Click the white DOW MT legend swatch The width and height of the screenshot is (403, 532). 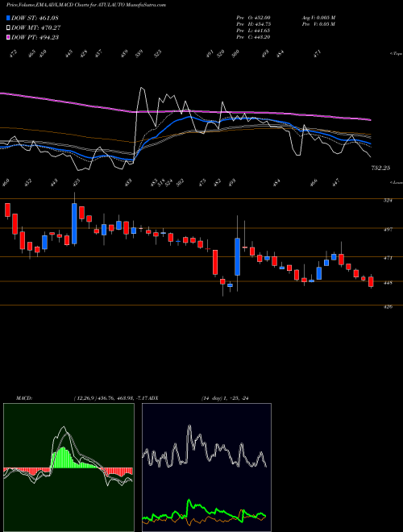point(9,27)
